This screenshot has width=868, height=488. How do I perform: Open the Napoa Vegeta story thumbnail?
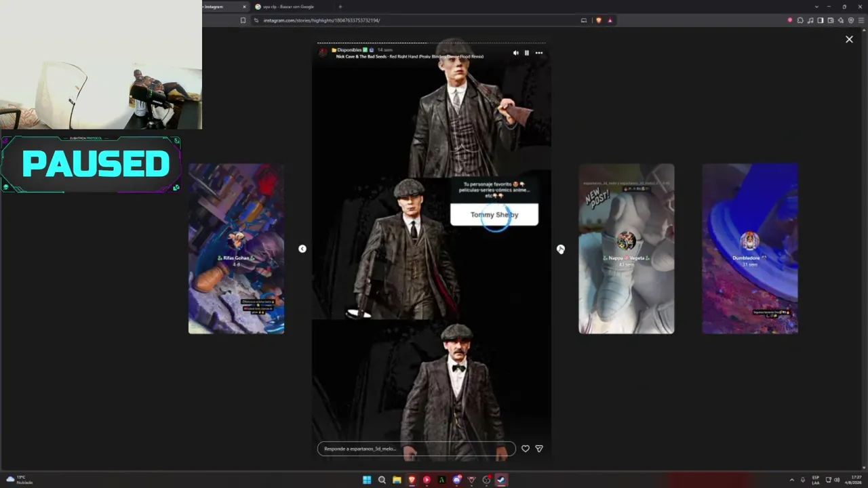627,249
